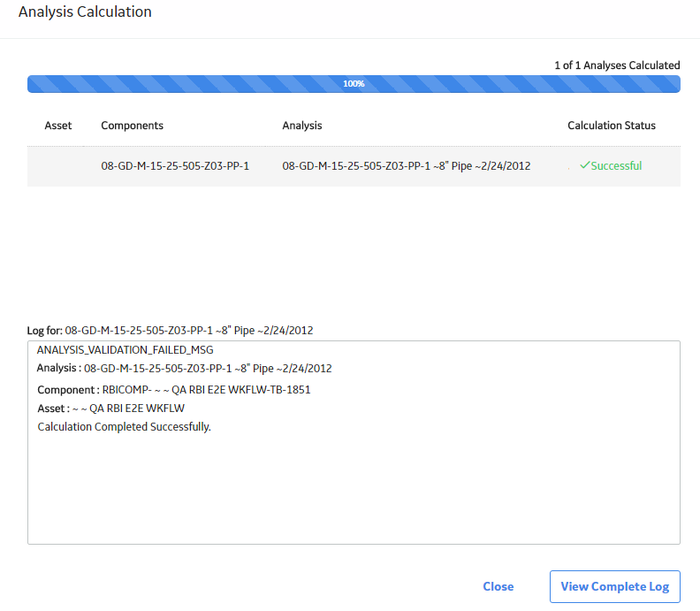This screenshot has height=611, width=700.
Task: Click the Analysis column header
Action: tap(301, 126)
